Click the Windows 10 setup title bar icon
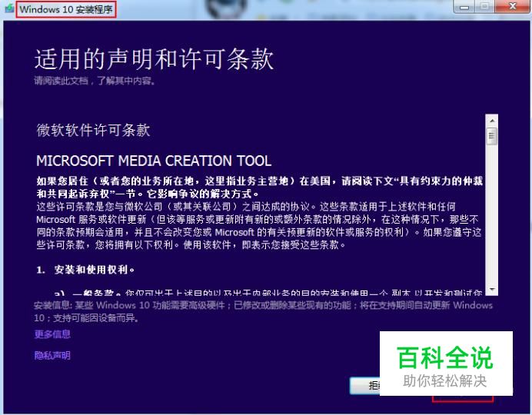The width and height of the screenshot is (532, 415). click(9, 8)
